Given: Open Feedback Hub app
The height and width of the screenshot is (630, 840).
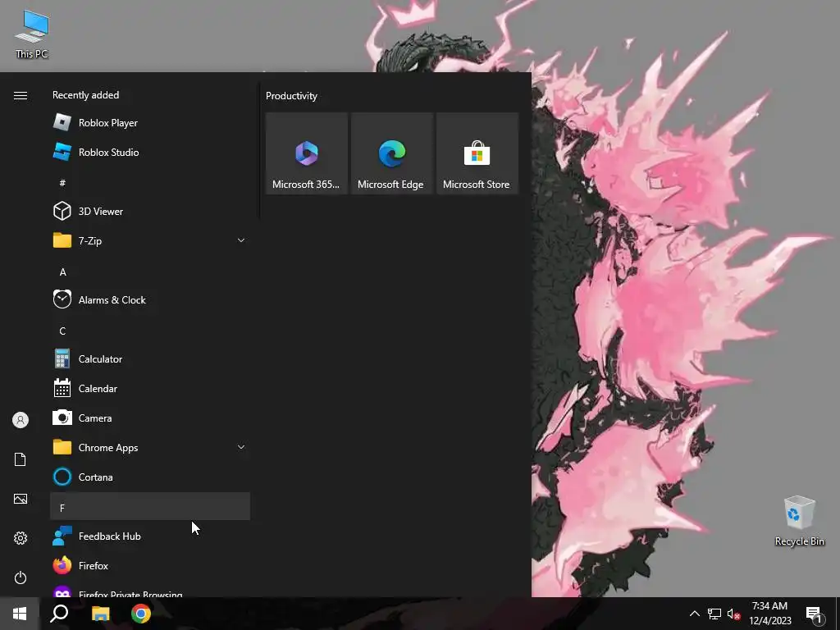Looking at the screenshot, I should 150,536.
